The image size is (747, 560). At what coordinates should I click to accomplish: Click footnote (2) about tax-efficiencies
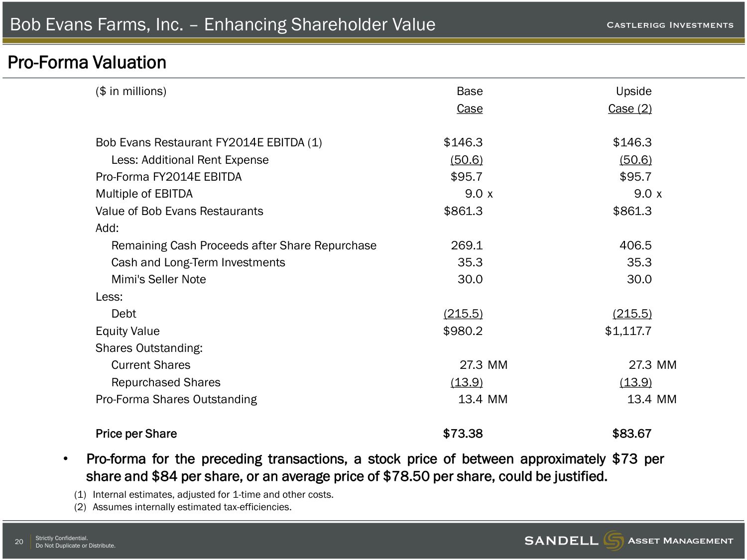click(x=183, y=507)
